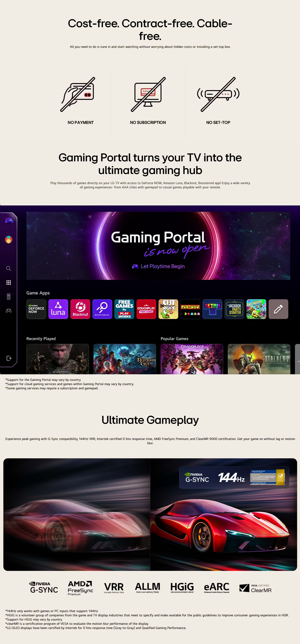Select the remote control sidebar icon
The image size is (300, 644).
click(9, 296)
